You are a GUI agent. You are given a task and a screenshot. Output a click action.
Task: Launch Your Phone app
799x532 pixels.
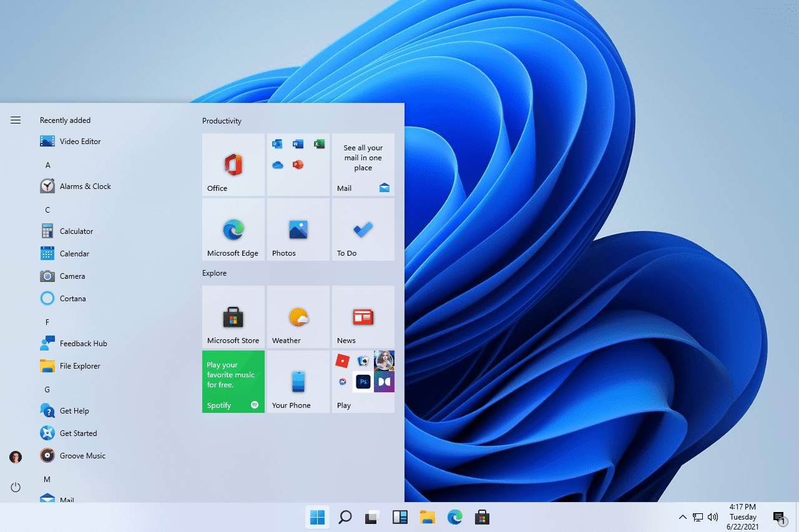298,382
